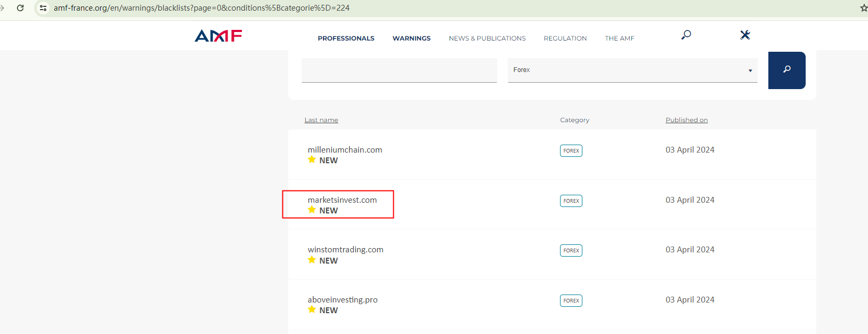Image resolution: width=868 pixels, height=334 pixels.
Task: Click star icon under winstomtrading.com
Action: click(312, 260)
